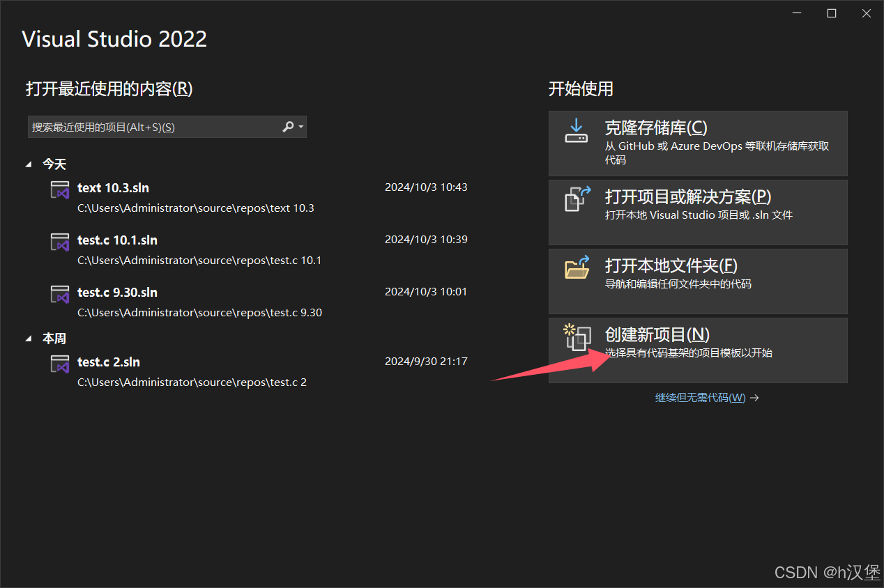Click the Clone repository download icon

(x=576, y=130)
